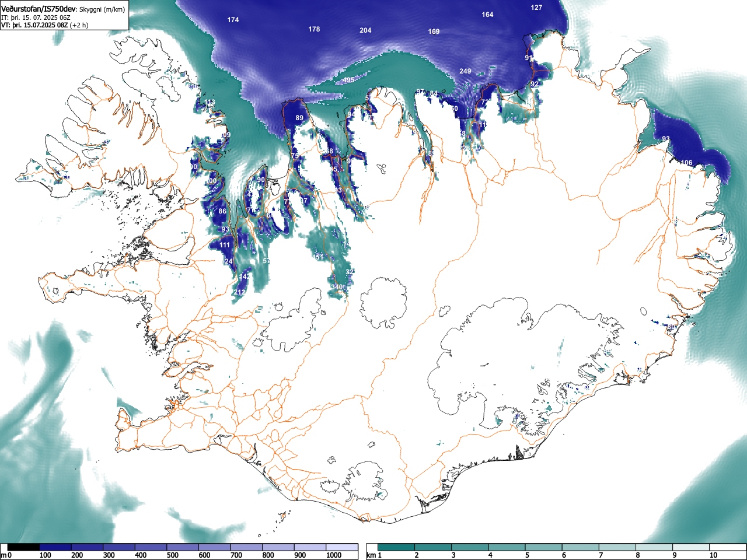Click the '3' tick label on the km legend

453,555
